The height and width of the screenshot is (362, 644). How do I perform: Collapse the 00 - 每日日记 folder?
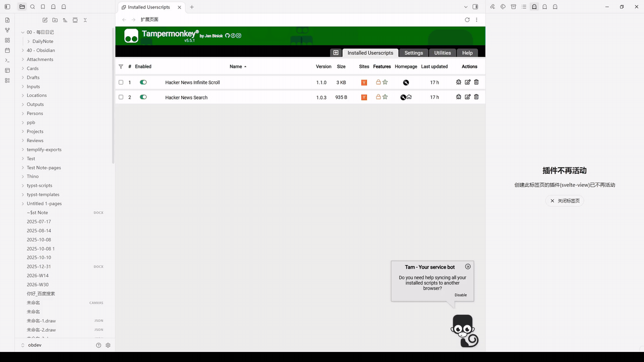pos(23,32)
